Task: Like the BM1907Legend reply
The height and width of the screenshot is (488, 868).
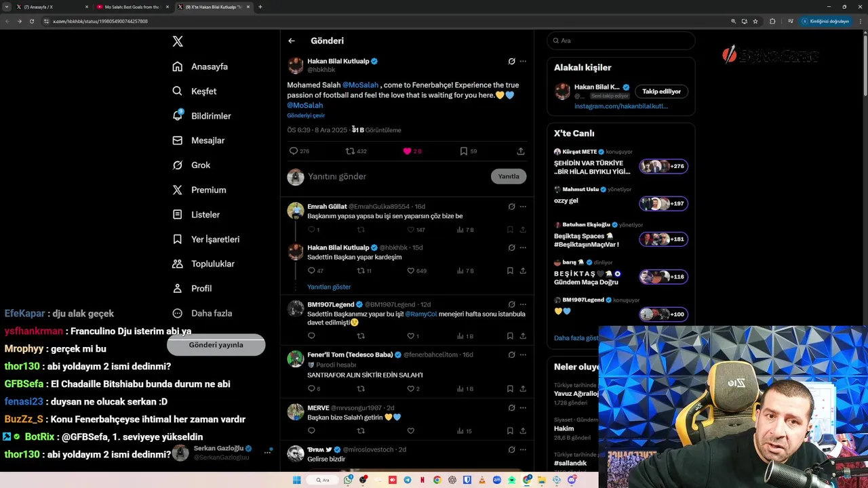Action: [410, 335]
